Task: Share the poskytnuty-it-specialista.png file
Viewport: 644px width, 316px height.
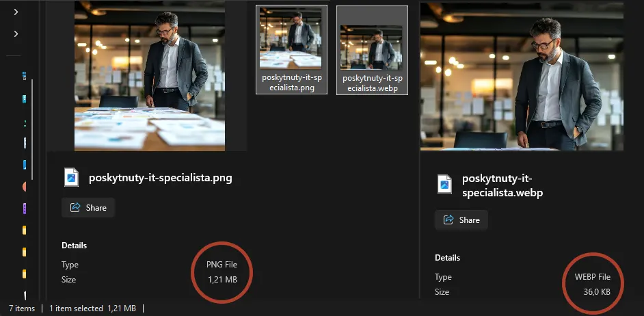Action: coord(88,207)
